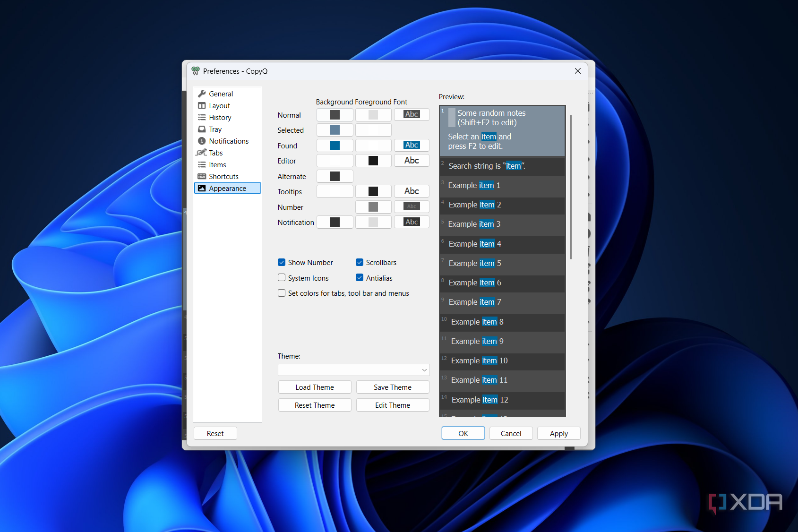Disable the Show Number checkbox

coord(282,262)
